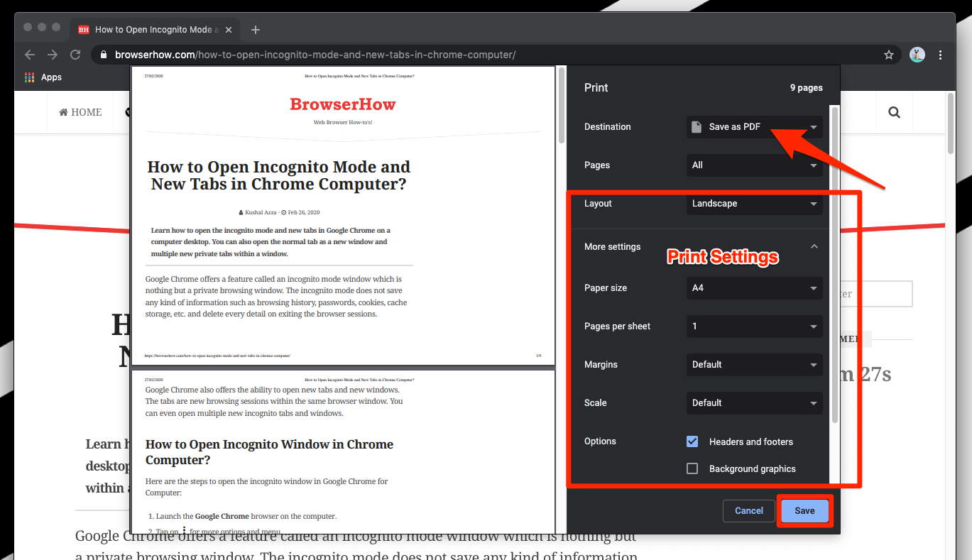972x560 pixels.
Task: Open the Layout dropdown set to Landscape
Action: [755, 204]
